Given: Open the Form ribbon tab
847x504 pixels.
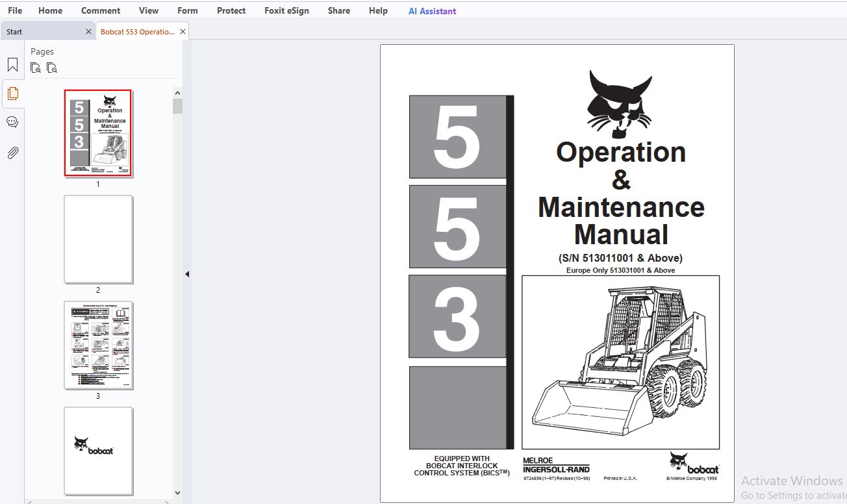Looking at the screenshot, I should click(188, 10).
